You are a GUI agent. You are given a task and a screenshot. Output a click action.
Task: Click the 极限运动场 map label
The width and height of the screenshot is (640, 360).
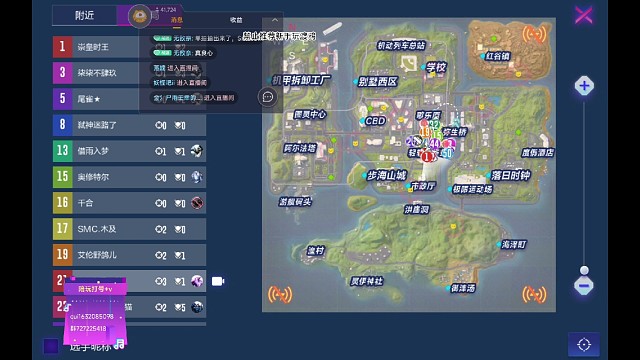coord(472,189)
